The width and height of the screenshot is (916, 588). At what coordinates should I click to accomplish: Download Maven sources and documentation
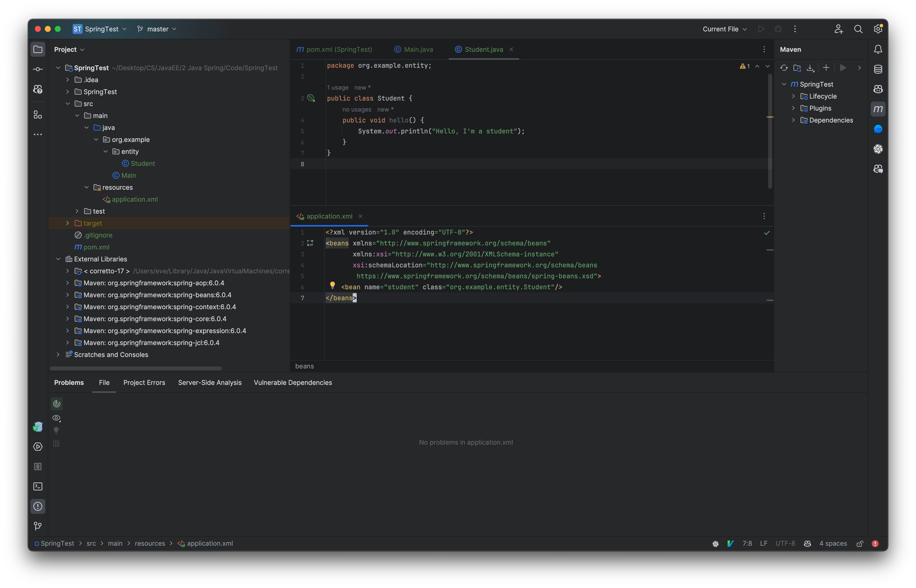[810, 67]
